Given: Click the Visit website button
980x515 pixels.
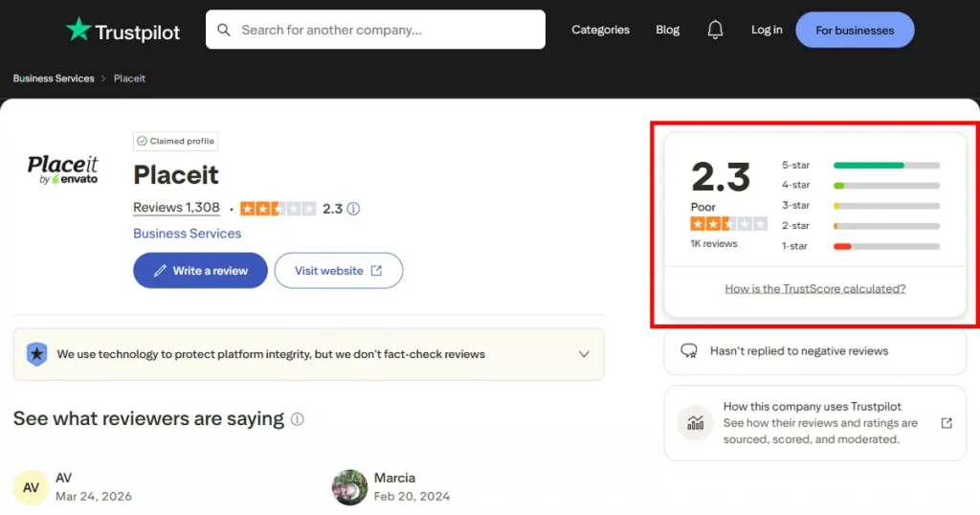Looking at the screenshot, I should point(339,271).
